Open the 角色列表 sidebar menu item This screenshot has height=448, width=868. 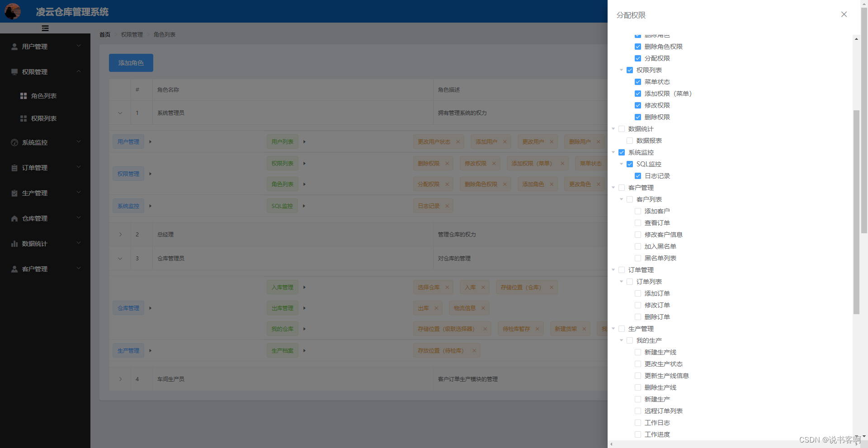coord(45,96)
